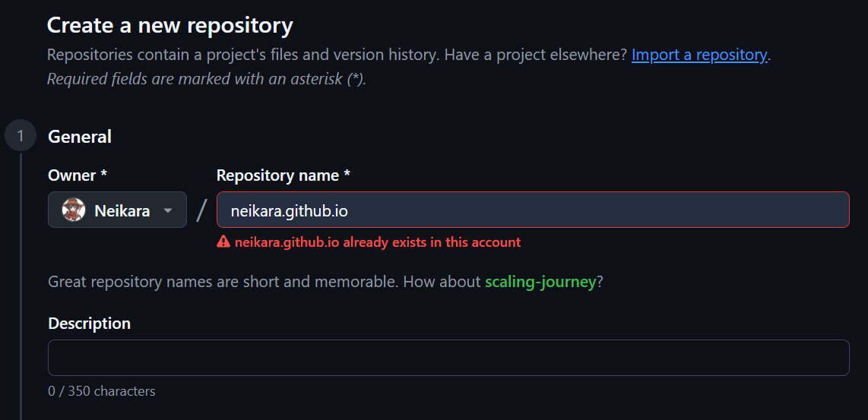
Task: Click the Neikara avatar icon
Action: coord(74,210)
